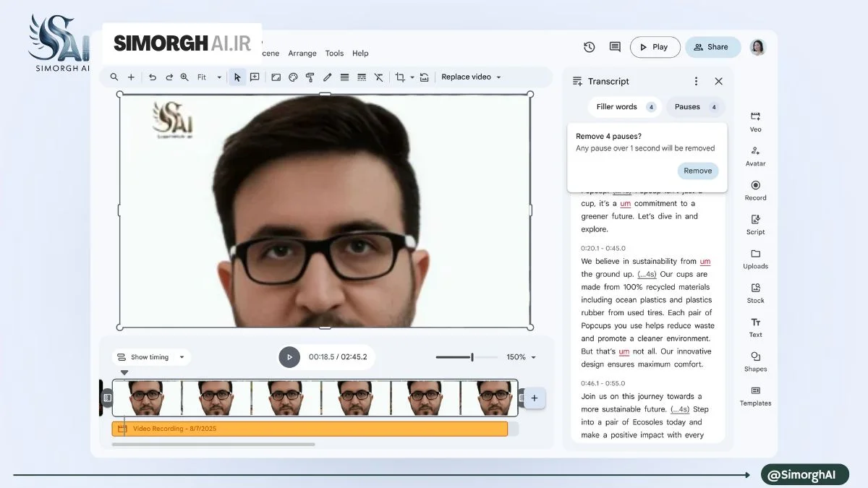Open the Arrange menu
The width and height of the screenshot is (868, 488).
[x=302, y=53]
